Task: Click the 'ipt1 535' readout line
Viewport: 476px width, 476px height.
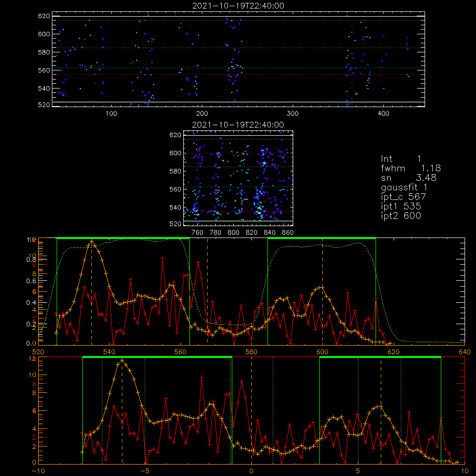Action: [401, 207]
